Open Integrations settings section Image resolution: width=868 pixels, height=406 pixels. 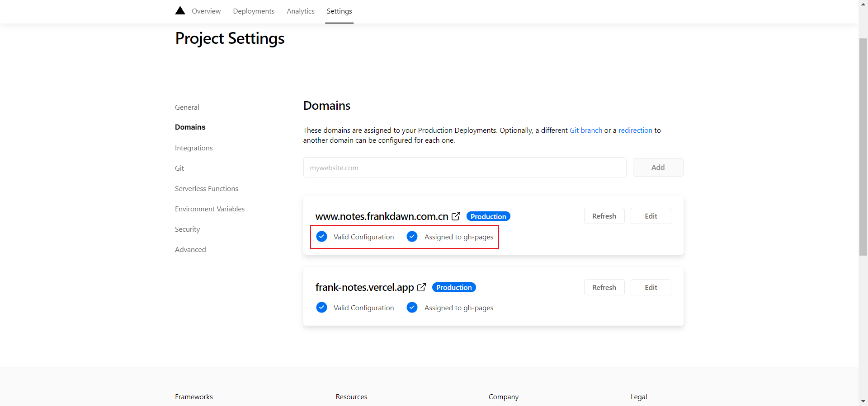[x=193, y=148]
